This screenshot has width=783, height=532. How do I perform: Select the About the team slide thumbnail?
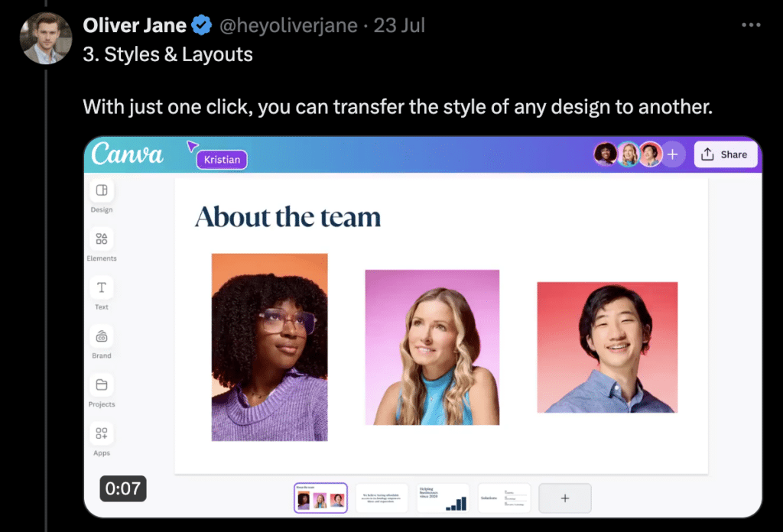click(x=320, y=498)
